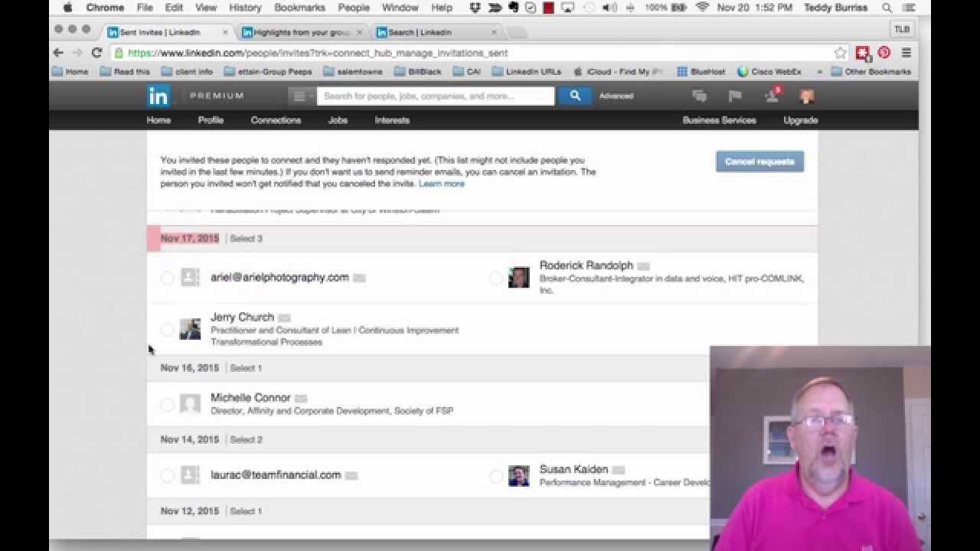Click Roderick Randolph's profile photo
Image resolution: width=980 pixels, height=551 pixels.
pyautogui.click(x=518, y=277)
